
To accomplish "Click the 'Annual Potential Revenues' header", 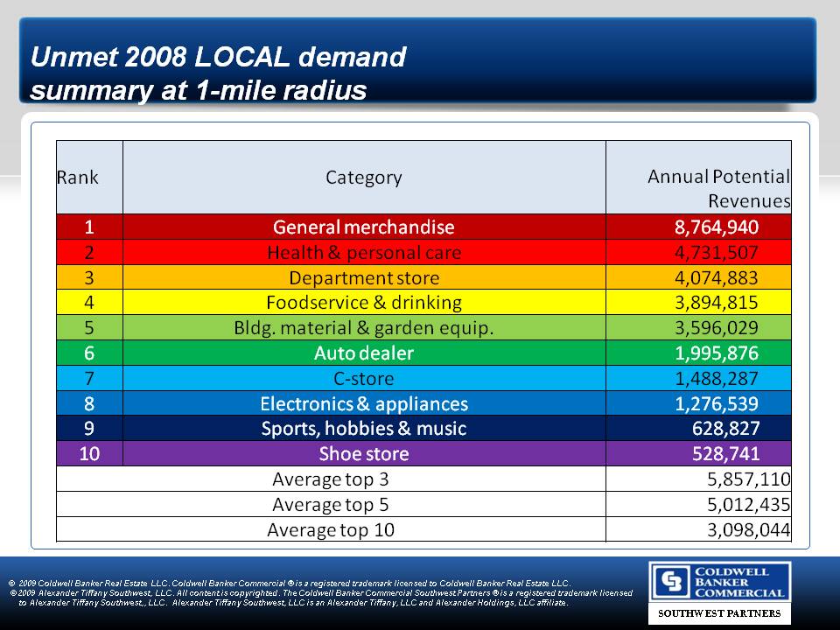I will [x=717, y=188].
